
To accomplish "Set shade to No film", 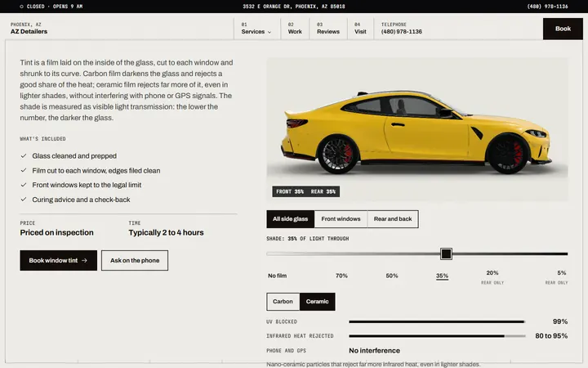I will pyautogui.click(x=277, y=276).
